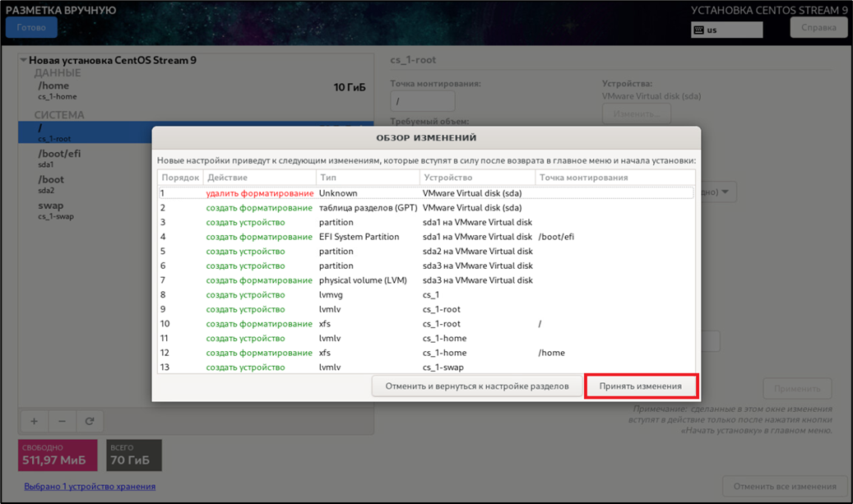The image size is (853, 504).
Task: Click the 'Устройство' column header
Action: point(477,178)
